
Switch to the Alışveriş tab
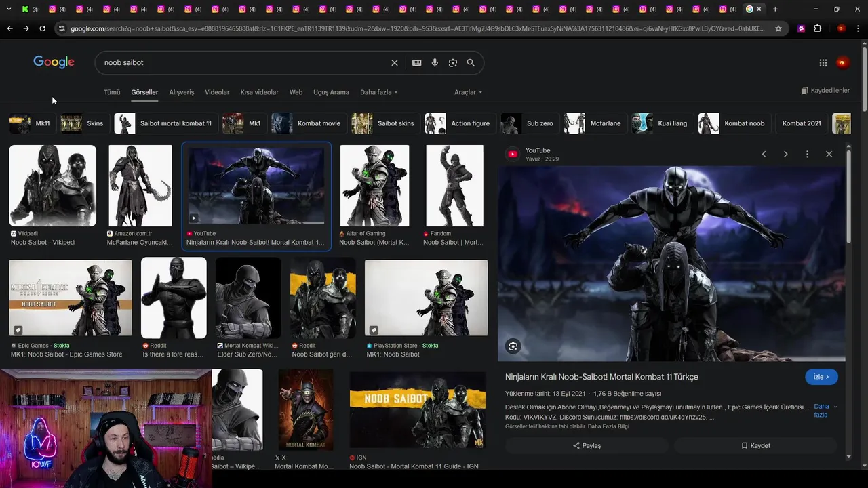point(182,92)
